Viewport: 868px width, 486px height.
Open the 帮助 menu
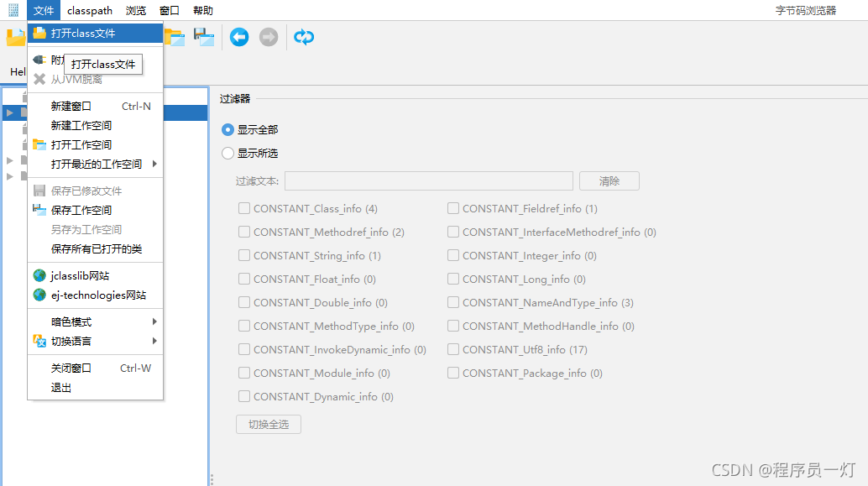(202, 11)
